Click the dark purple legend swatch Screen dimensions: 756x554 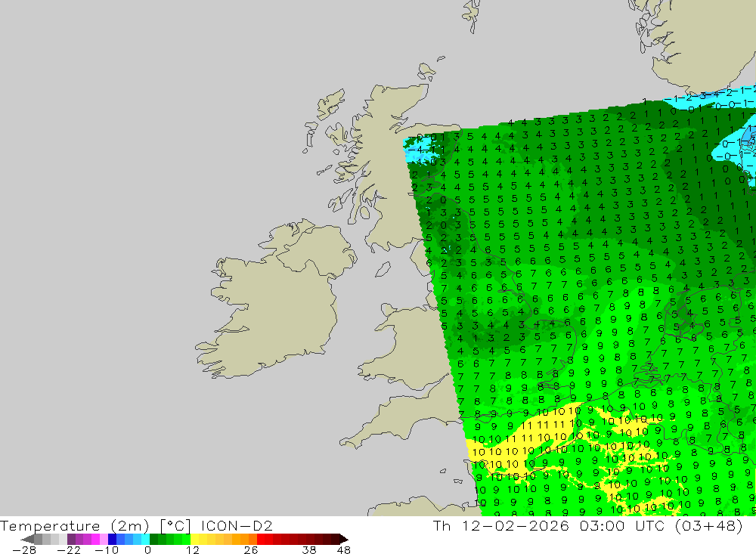[71, 539]
